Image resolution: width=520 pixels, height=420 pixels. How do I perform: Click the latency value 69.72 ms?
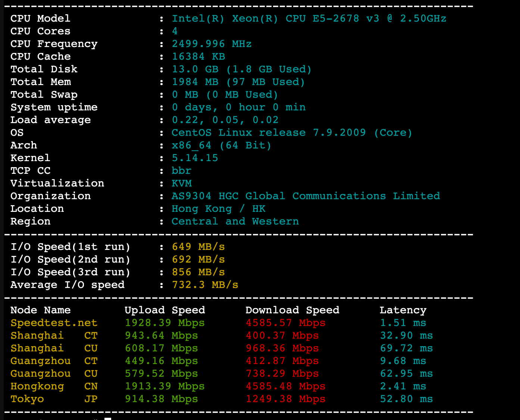tap(406, 348)
